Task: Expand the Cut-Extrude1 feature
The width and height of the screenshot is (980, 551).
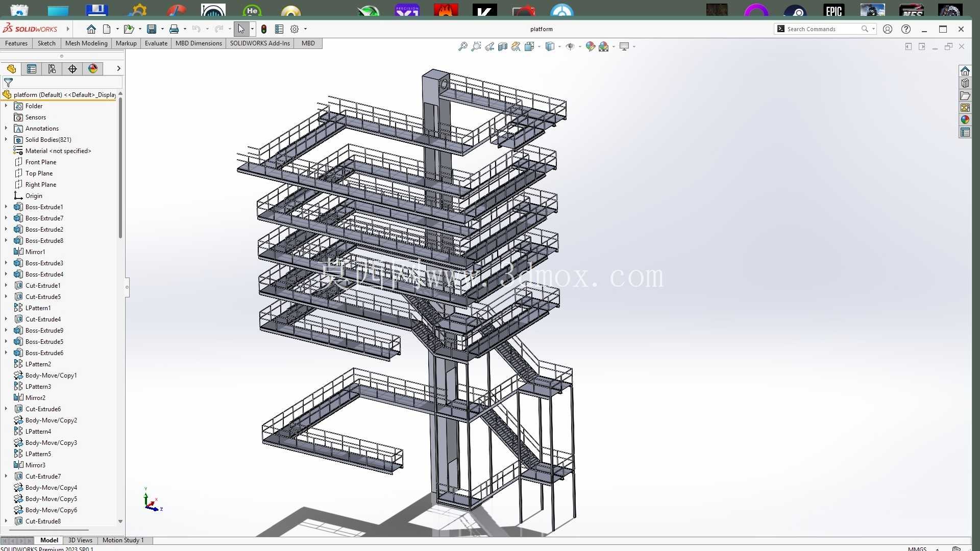Action: pos(6,285)
